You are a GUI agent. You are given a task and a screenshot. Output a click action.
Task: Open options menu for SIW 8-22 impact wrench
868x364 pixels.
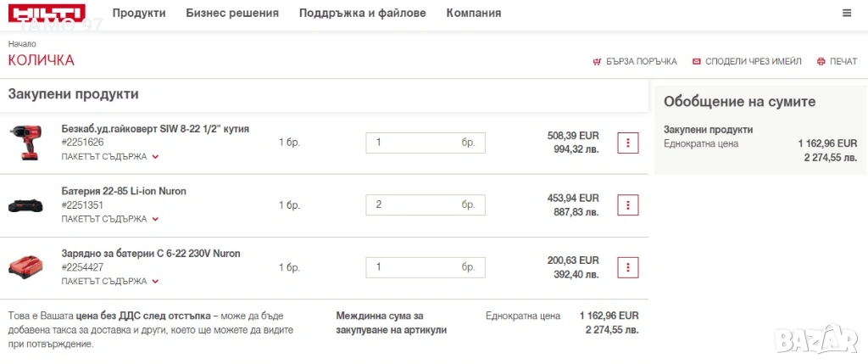point(627,143)
